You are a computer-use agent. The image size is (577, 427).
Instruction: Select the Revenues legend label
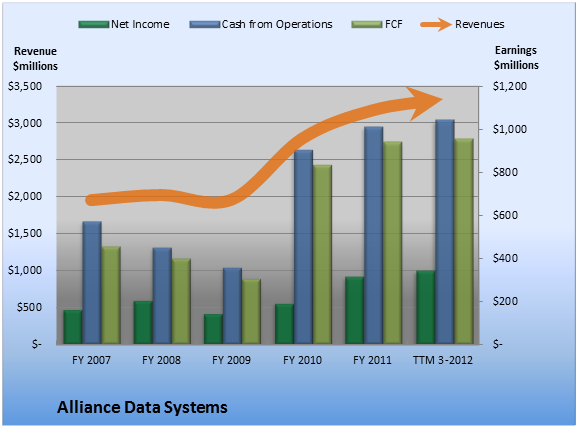click(480, 24)
